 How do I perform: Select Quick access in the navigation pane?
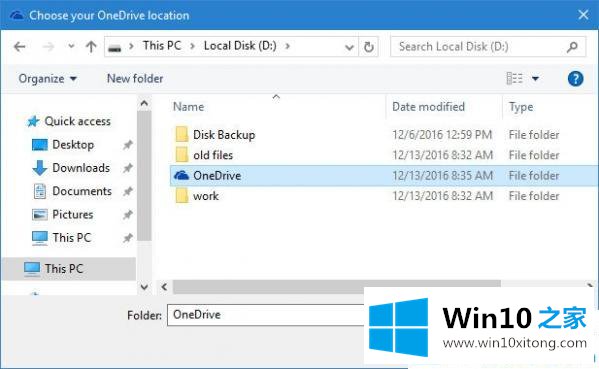coord(78,121)
